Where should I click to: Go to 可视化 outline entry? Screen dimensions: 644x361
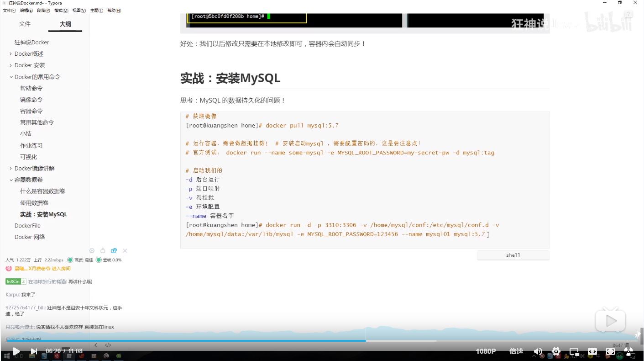point(29,157)
